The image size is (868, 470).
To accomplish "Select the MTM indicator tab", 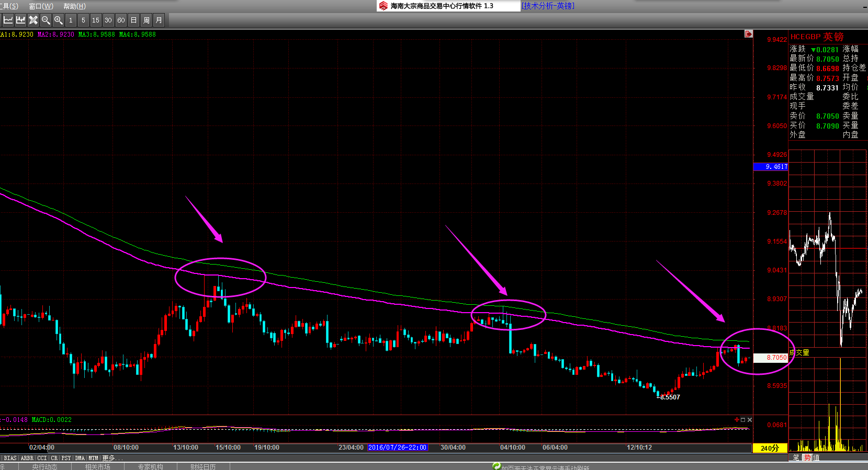I will coord(93,458).
